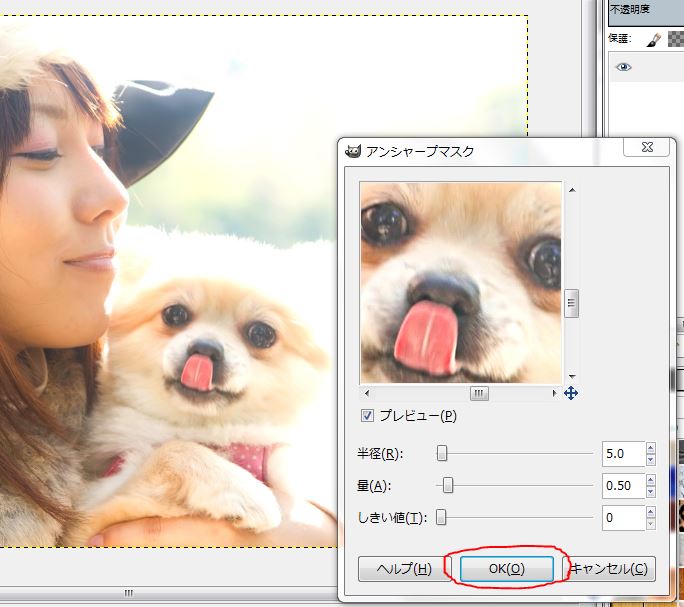Click the GIMP Wilber icon in dialog title
The height and width of the screenshot is (607, 684).
pyautogui.click(x=353, y=151)
